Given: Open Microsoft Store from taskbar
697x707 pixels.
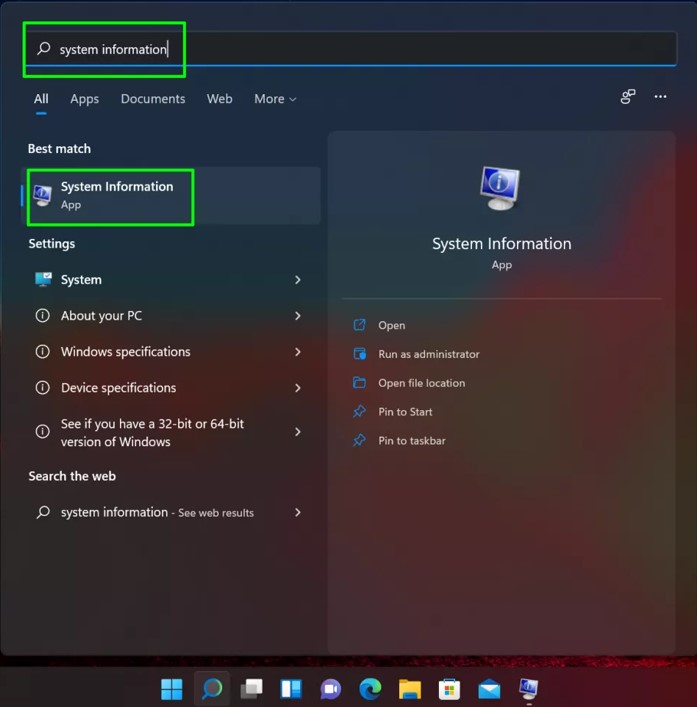Looking at the screenshot, I should (449, 689).
